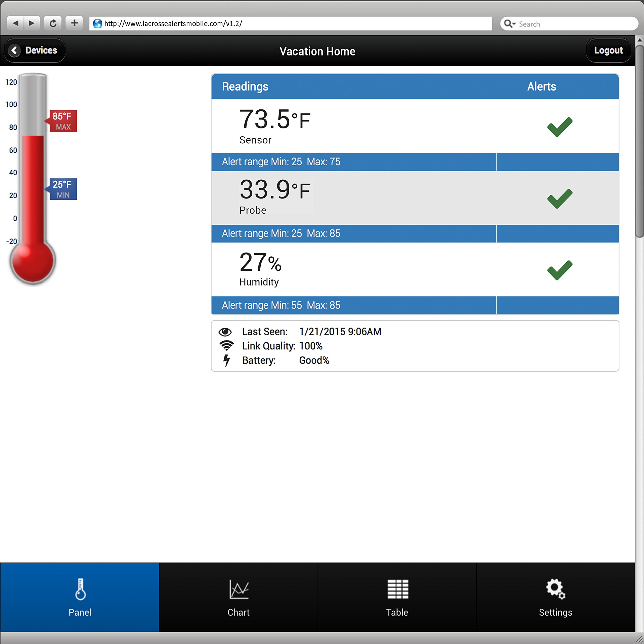
Task: Click the 85°F MAX thermometer marker
Action: point(63,121)
